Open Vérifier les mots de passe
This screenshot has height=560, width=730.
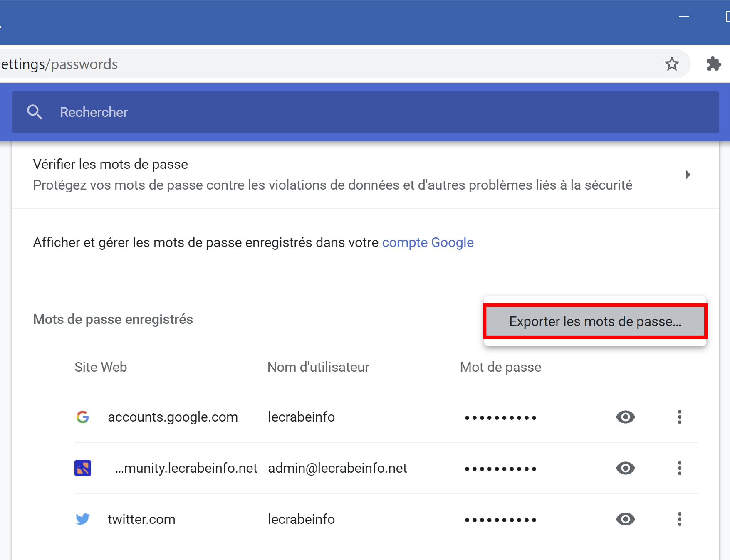point(365,175)
